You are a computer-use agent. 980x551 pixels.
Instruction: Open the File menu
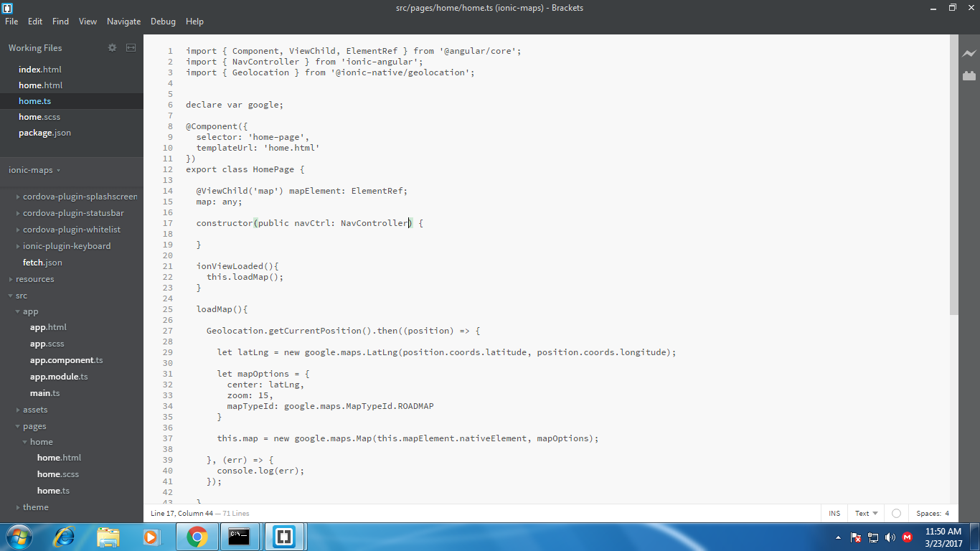click(11, 22)
